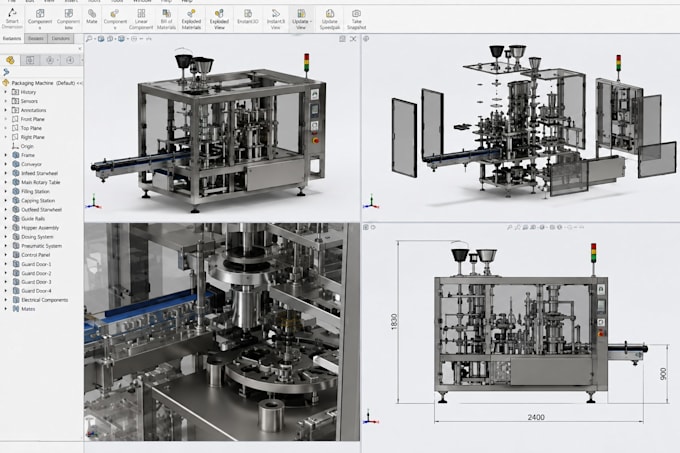680x453 pixels.
Task: Expand the Hopper Assembly node
Action: tap(6, 228)
